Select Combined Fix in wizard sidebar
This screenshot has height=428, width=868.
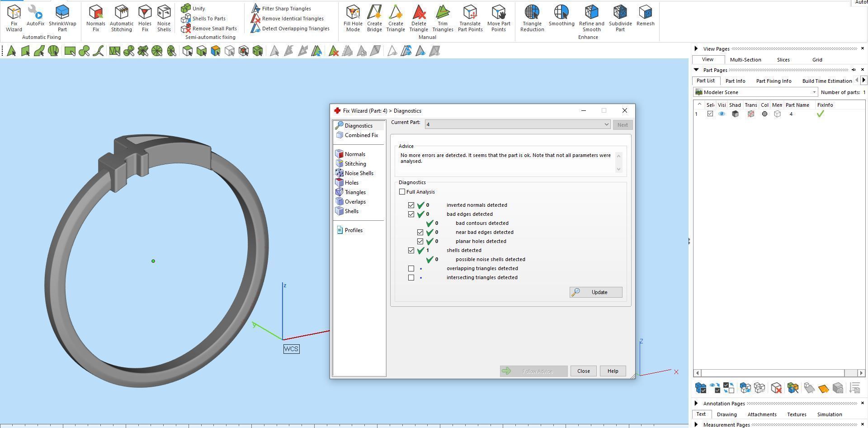pos(357,135)
